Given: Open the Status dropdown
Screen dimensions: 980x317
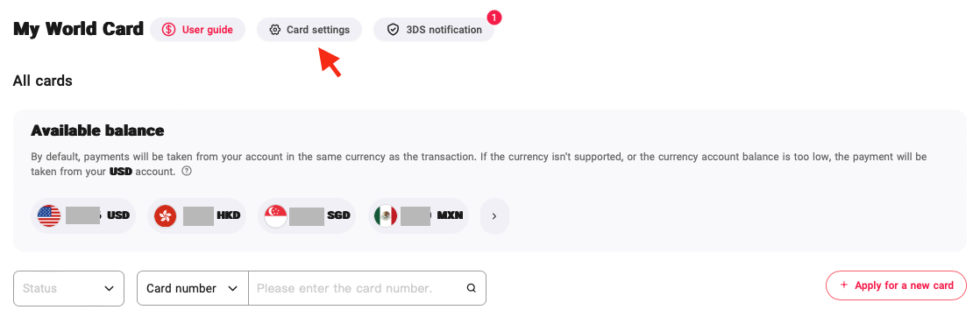Looking at the screenshot, I should pyautogui.click(x=68, y=288).
